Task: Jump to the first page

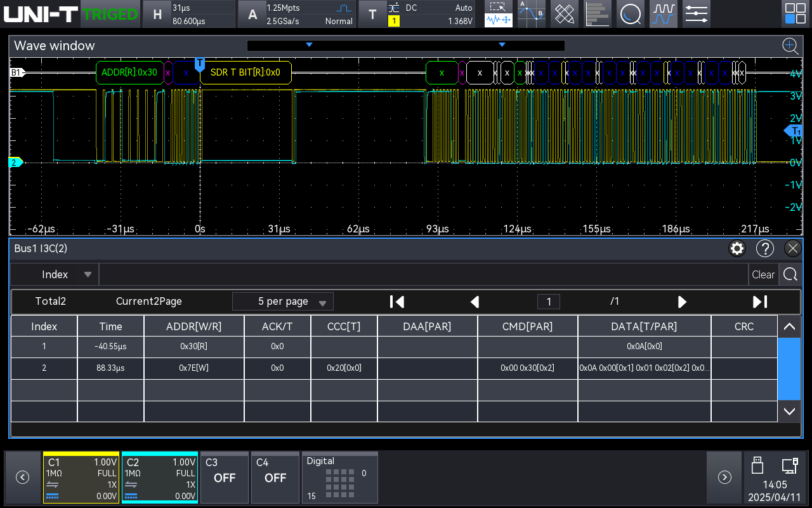Action: [397, 302]
